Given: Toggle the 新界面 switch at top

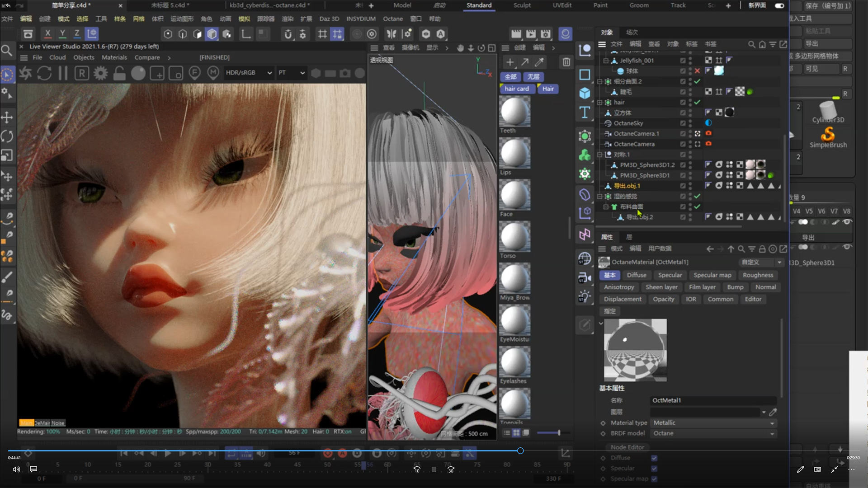Looking at the screenshot, I should (x=779, y=6).
